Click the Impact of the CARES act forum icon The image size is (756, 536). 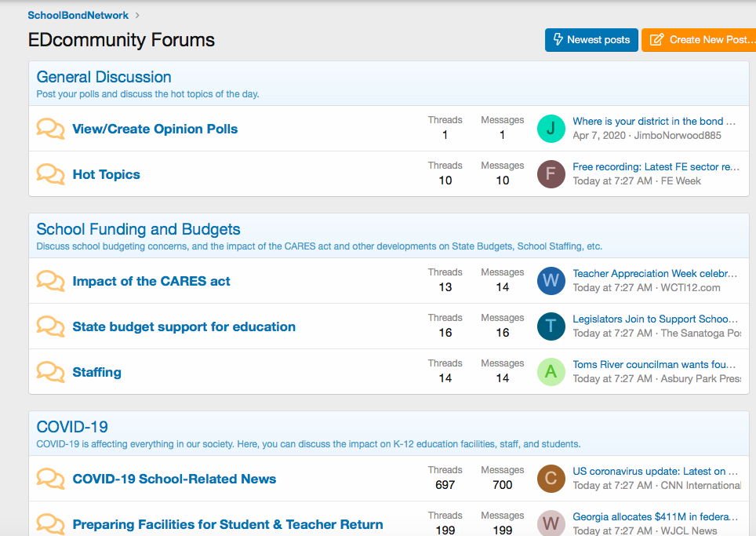[51, 281]
